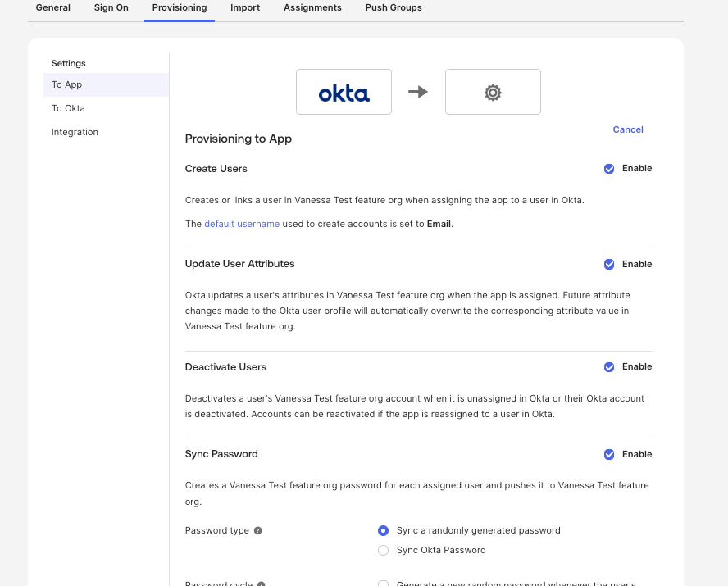Click the bold Email text

tap(439, 224)
